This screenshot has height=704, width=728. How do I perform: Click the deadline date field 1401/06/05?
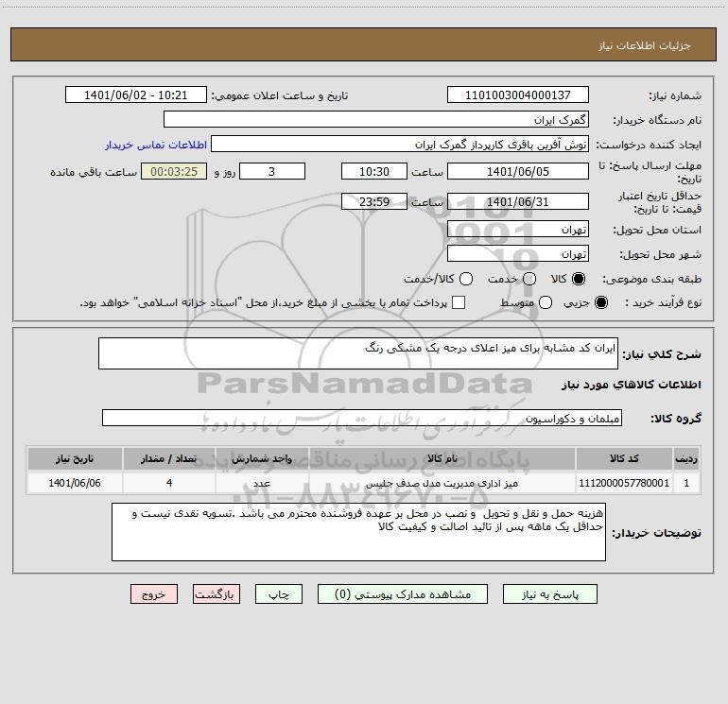518,172
